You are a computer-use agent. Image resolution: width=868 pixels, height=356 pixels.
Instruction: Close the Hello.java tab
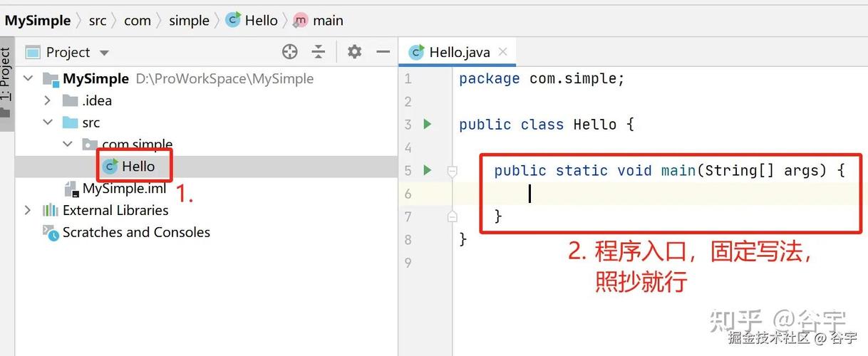[x=503, y=52]
